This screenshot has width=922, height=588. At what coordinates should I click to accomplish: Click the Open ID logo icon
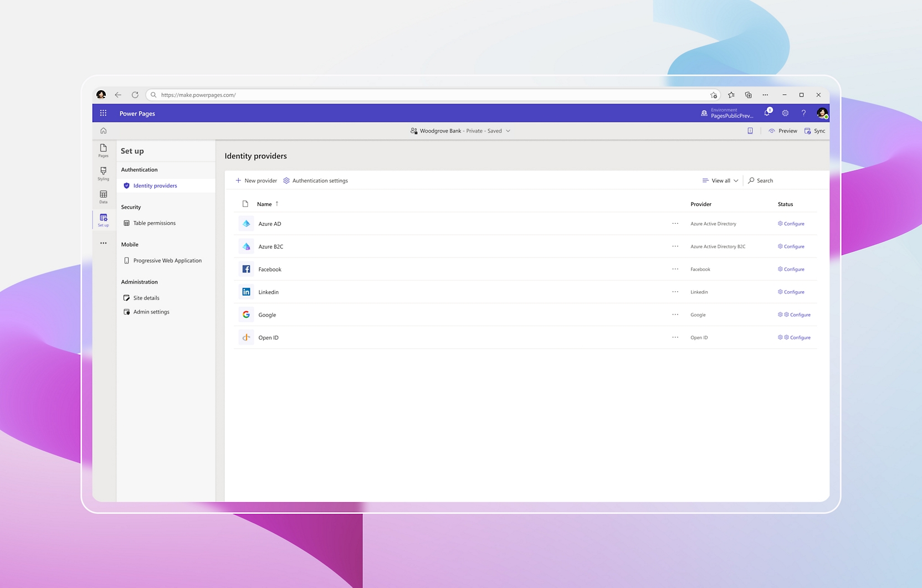pyautogui.click(x=246, y=337)
